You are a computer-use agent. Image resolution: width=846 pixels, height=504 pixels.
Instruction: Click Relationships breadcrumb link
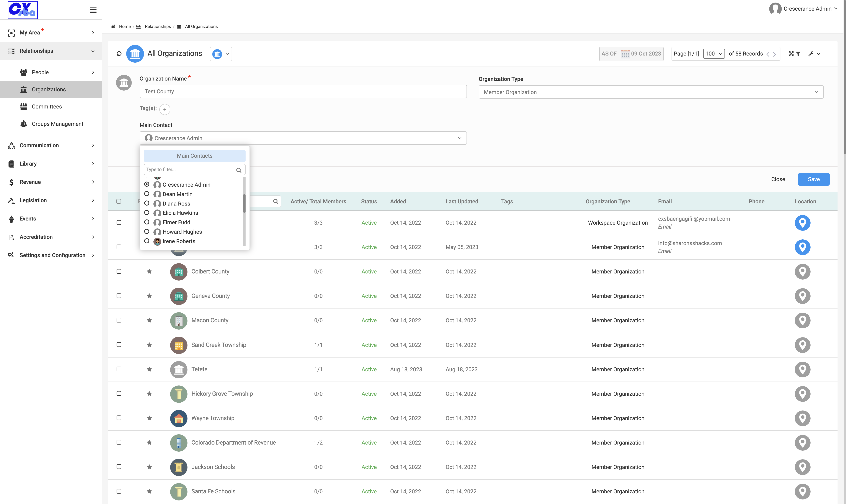pos(158,27)
